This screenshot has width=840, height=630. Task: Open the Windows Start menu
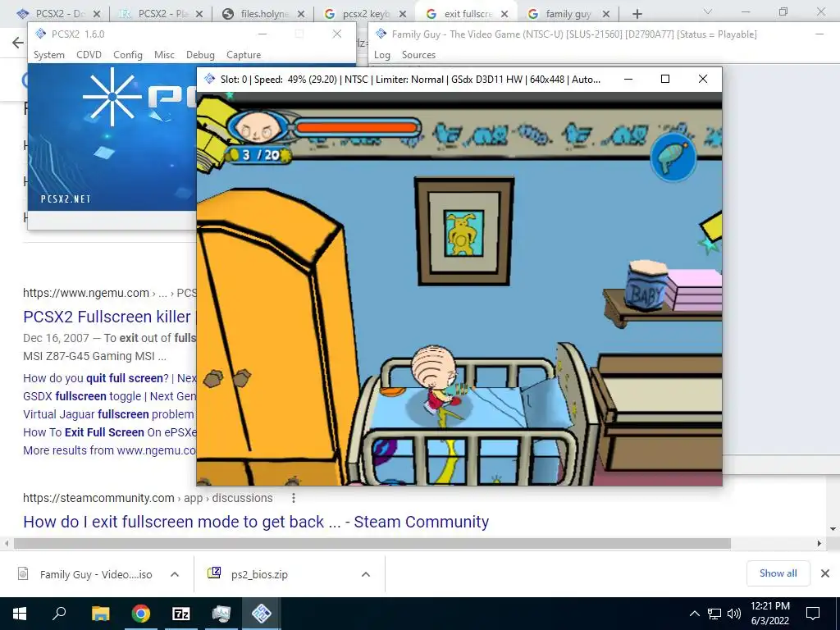(20, 614)
